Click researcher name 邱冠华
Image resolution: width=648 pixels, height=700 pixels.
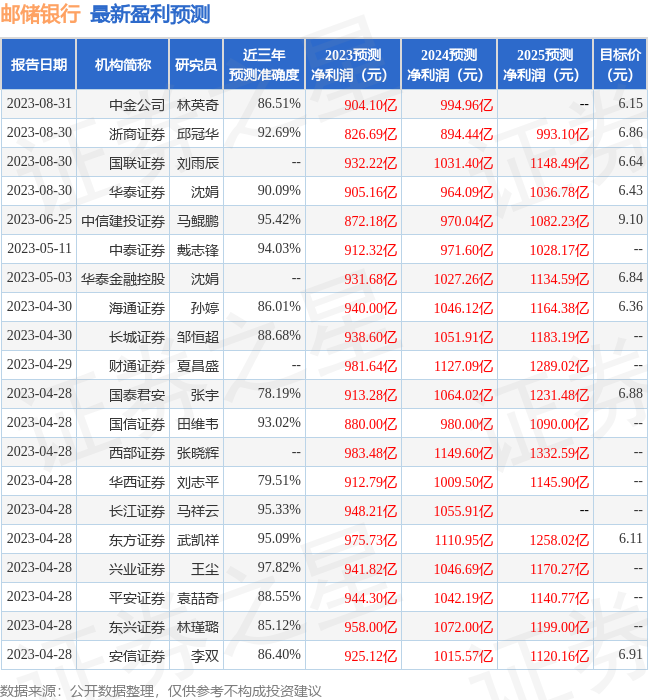point(198,134)
